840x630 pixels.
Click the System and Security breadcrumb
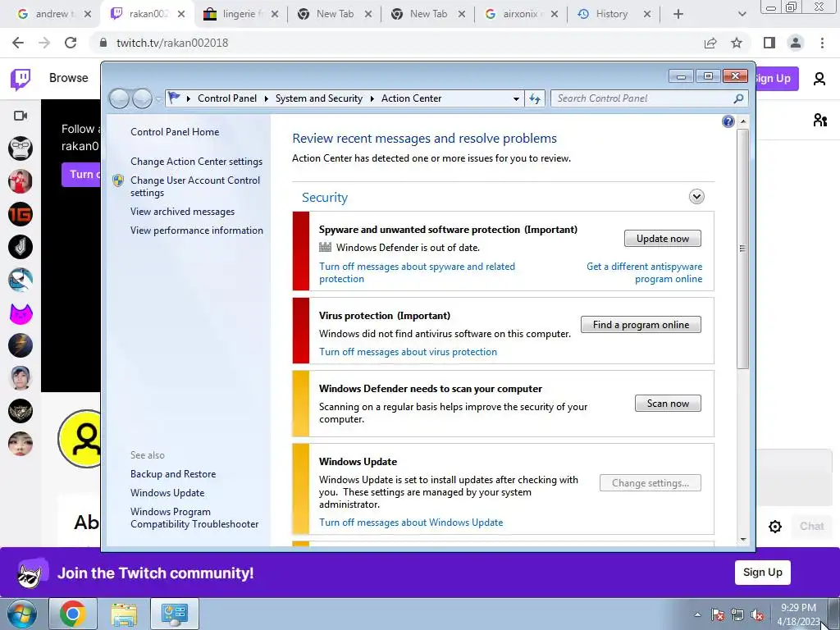319,98
